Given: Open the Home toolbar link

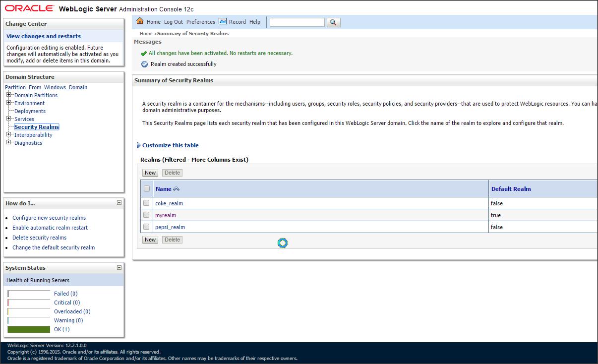Looking at the screenshot, I should (154, 22).
